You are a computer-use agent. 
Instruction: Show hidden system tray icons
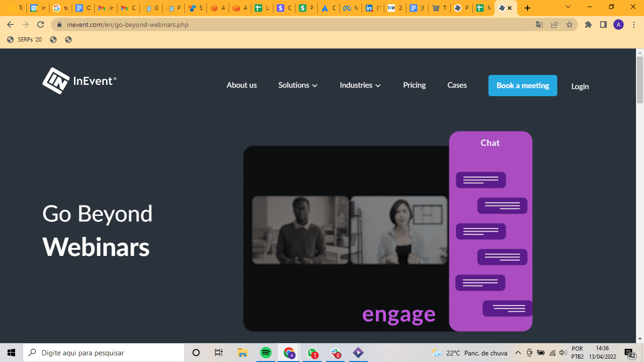tap(518, 353)
